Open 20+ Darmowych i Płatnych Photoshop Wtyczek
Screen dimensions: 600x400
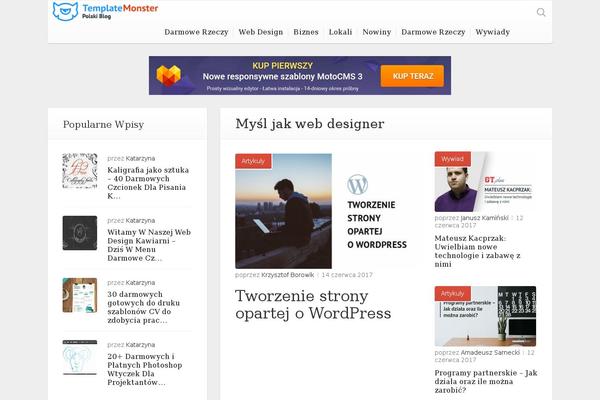[x=145, y=369]
